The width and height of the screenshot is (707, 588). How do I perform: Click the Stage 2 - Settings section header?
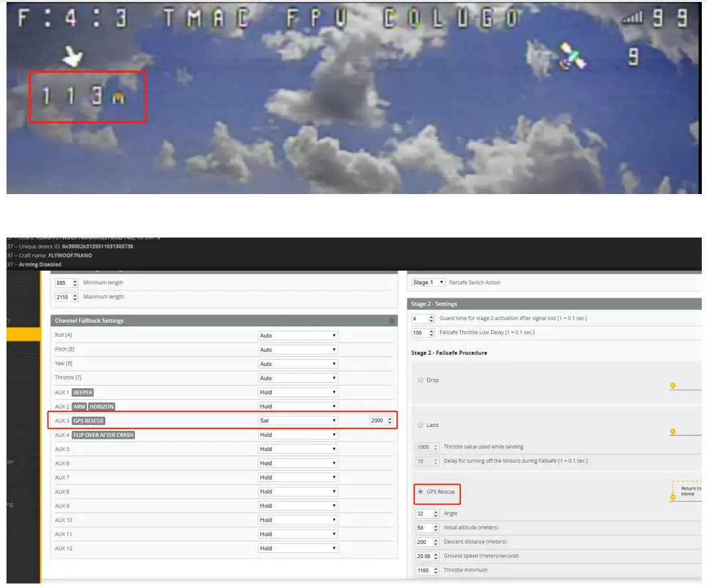coord(554,304)
